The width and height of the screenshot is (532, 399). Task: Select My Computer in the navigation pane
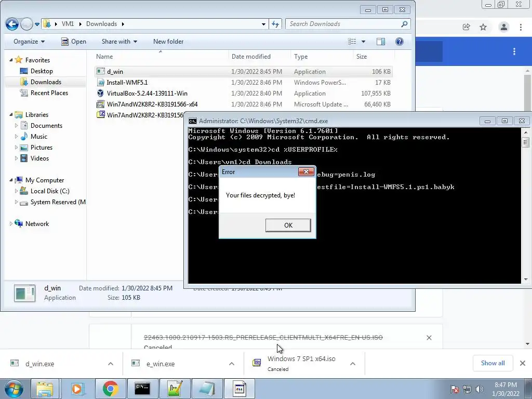click(x=45, y=180)
